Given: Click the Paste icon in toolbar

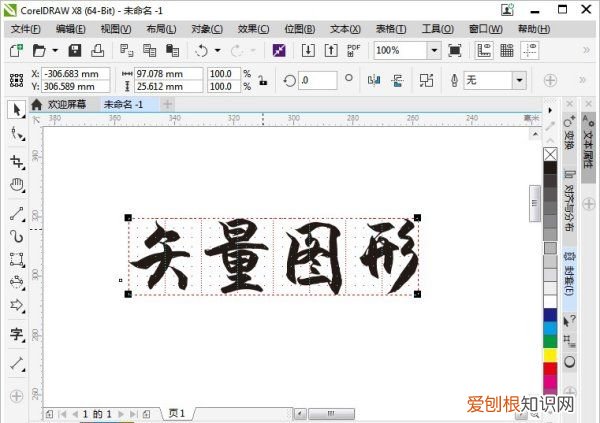Looking at the screenshot, I should [173, 51].
